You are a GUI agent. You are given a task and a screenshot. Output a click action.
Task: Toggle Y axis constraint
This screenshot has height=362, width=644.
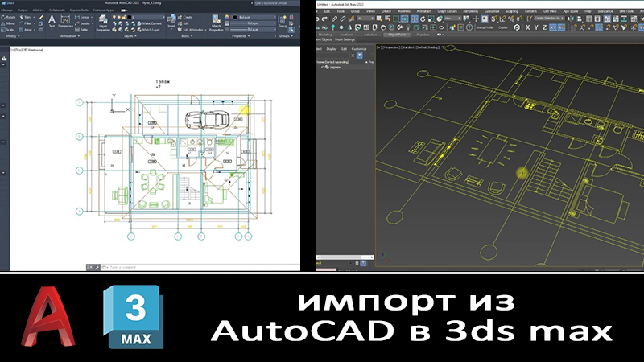pyautogui.click(x=536, y=27)
